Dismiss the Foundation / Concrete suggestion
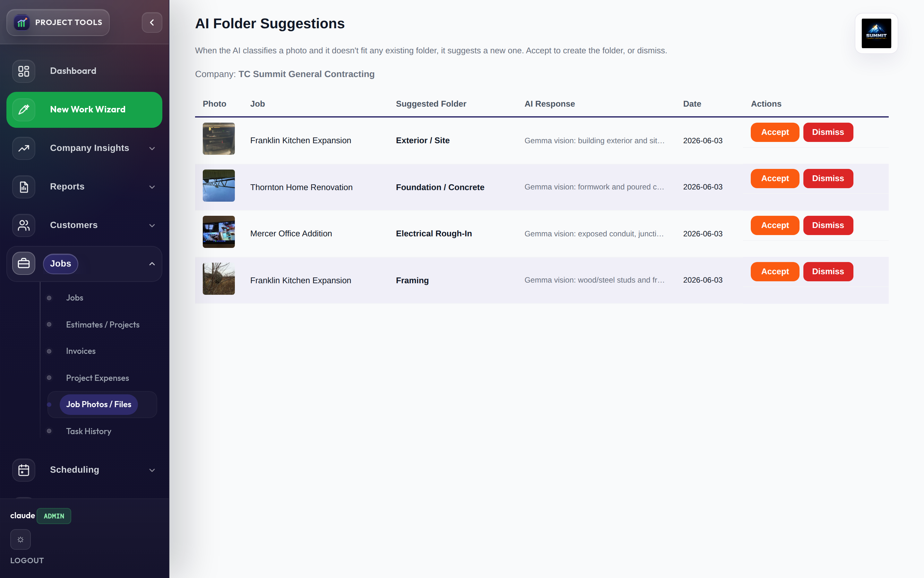The image size is (924, 578). [828, 179]
